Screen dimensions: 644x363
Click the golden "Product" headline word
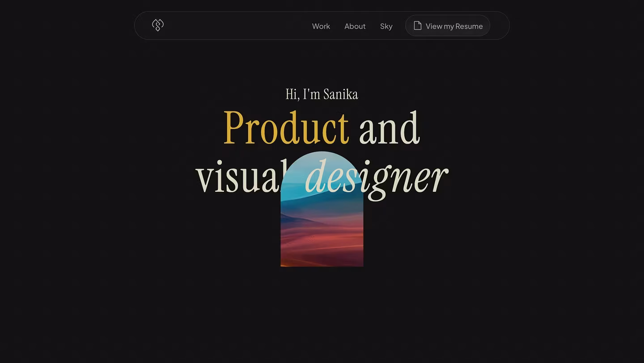[x=286, y=128]
